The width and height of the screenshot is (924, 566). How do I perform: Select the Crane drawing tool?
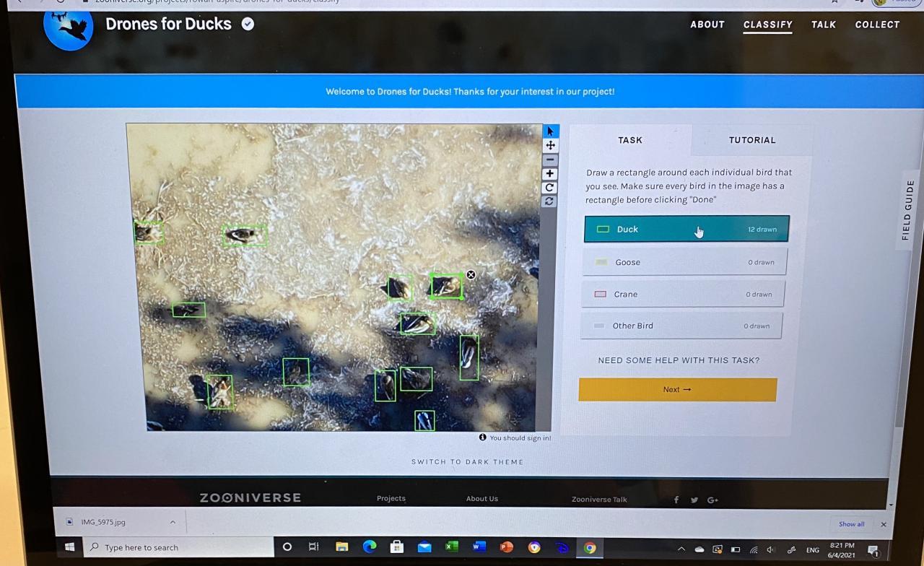click(x=683, y=294)
